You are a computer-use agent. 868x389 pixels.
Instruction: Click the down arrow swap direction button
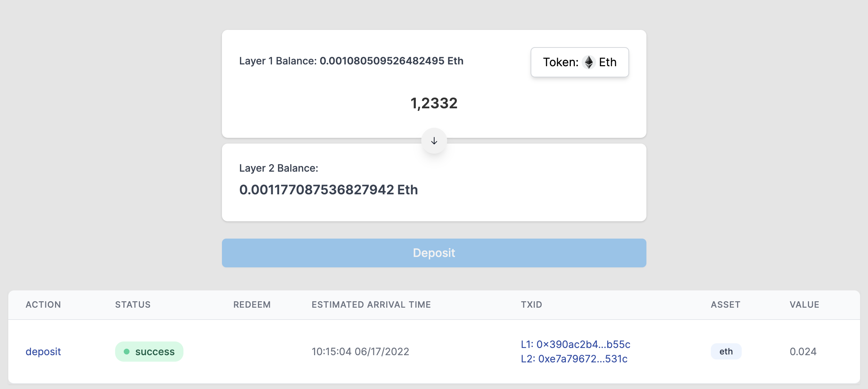coord(434,141)
